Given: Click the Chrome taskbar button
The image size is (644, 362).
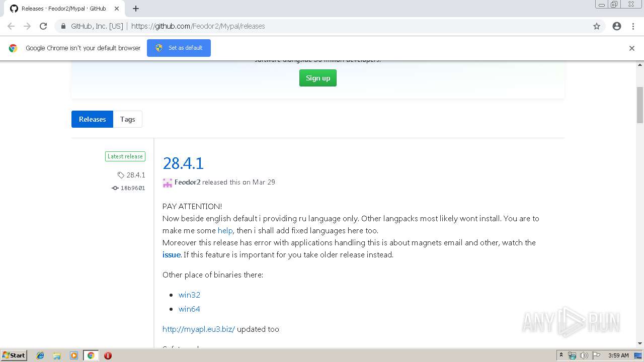Looking at the screenshot, I should click(x=91, y=355).
